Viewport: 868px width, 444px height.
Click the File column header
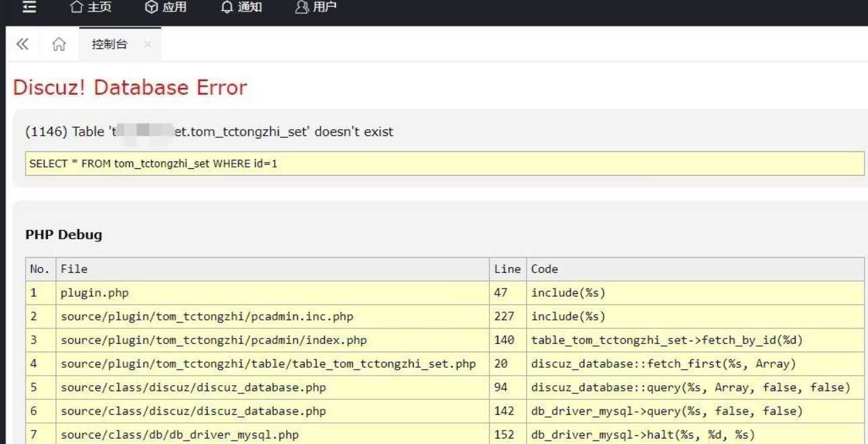(272, 269)
